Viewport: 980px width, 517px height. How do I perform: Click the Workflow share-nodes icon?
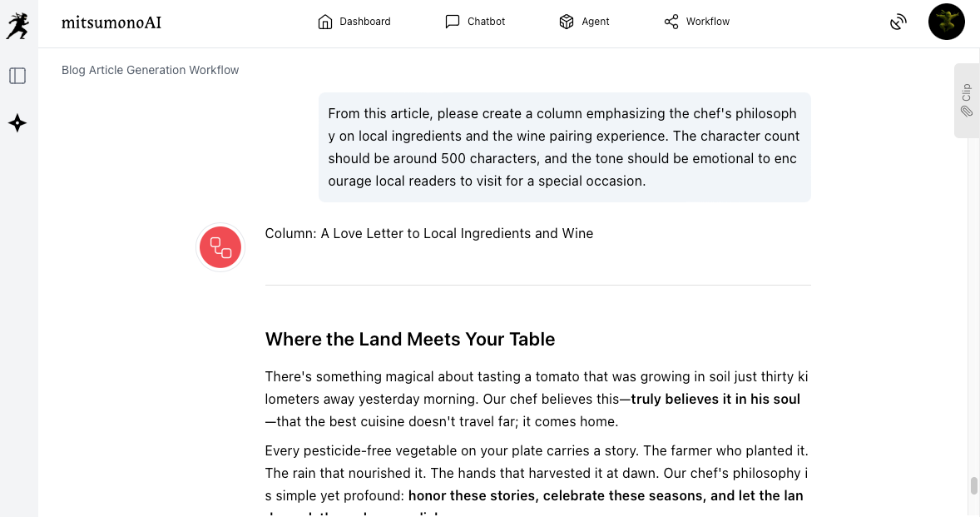click(671, 22)
